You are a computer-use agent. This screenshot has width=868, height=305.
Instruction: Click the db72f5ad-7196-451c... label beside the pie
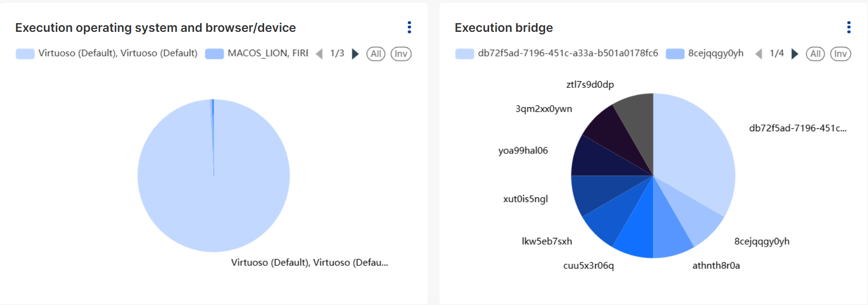798,128
